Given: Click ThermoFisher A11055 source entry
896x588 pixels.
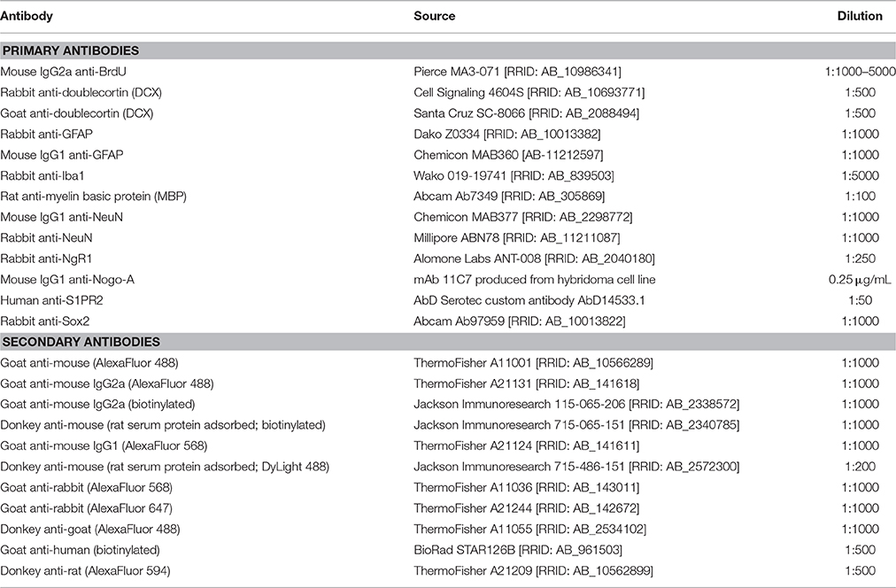Looking at the screenshot, I should (529, 530).
